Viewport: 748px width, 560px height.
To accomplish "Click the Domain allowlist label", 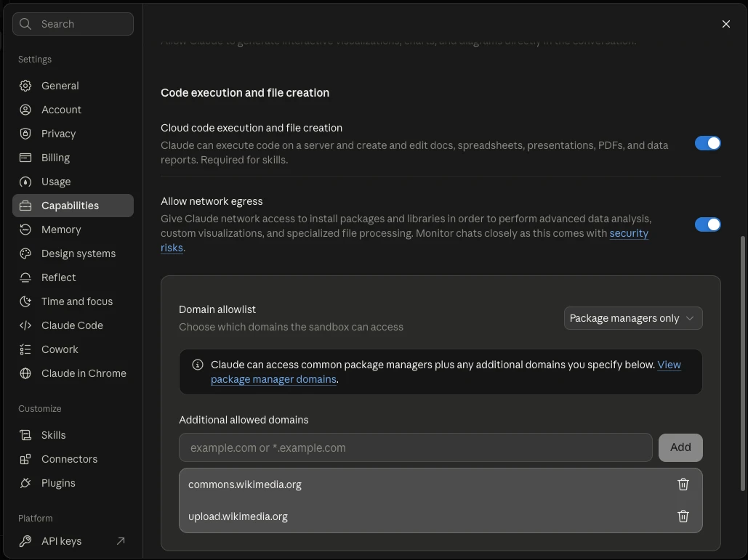I will click(x=217, y=309).
